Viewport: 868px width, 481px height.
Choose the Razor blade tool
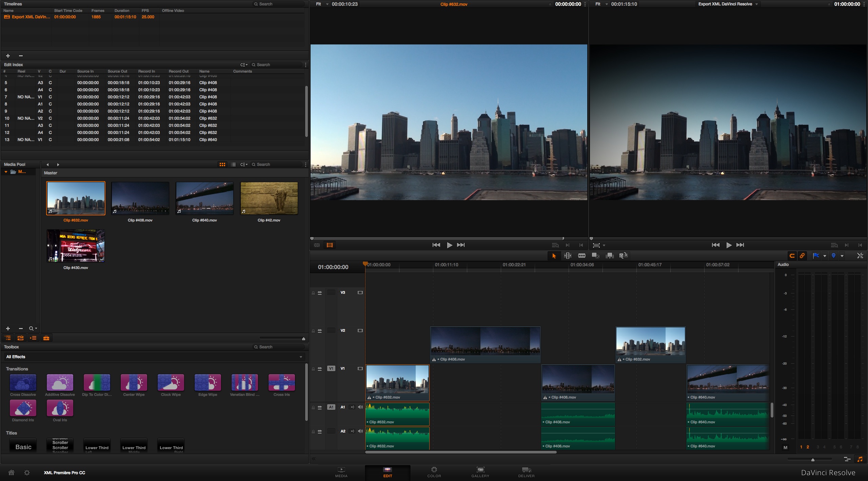pyautogui.click(x=581, y=256)
